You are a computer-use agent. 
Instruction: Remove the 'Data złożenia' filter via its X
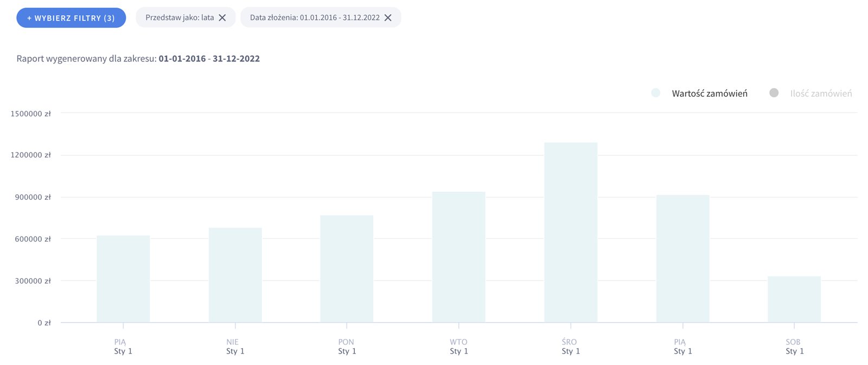coord(388,18)
